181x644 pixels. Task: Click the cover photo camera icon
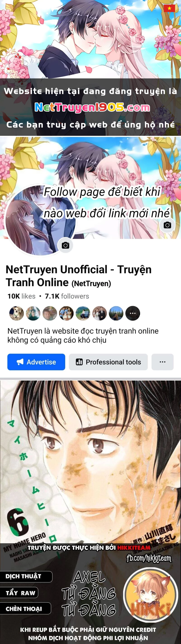pyautogui.click(x=167, y=225)
